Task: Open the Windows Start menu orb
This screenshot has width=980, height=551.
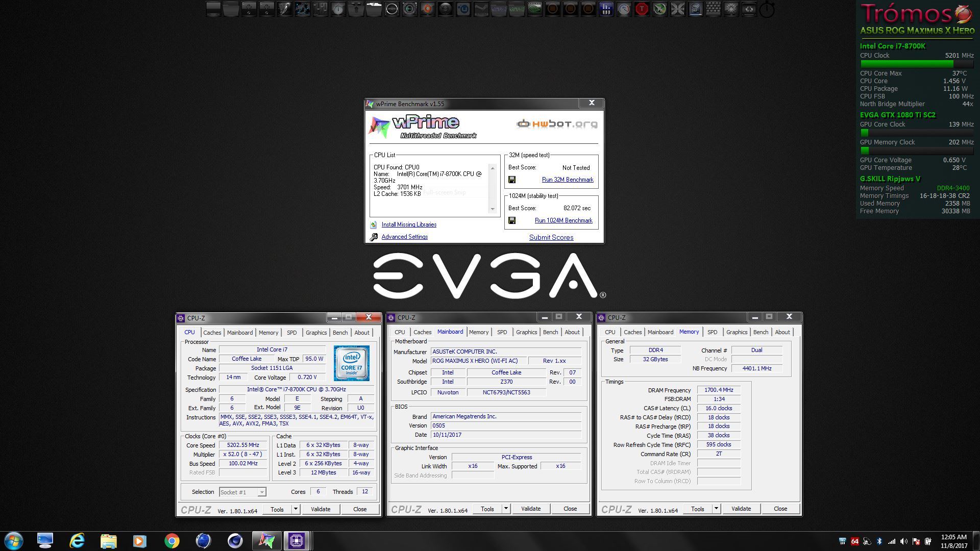Action: 14,541
